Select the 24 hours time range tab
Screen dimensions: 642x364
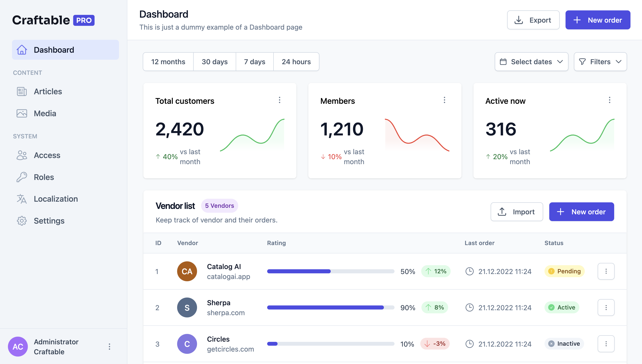(x=296, y=62)
